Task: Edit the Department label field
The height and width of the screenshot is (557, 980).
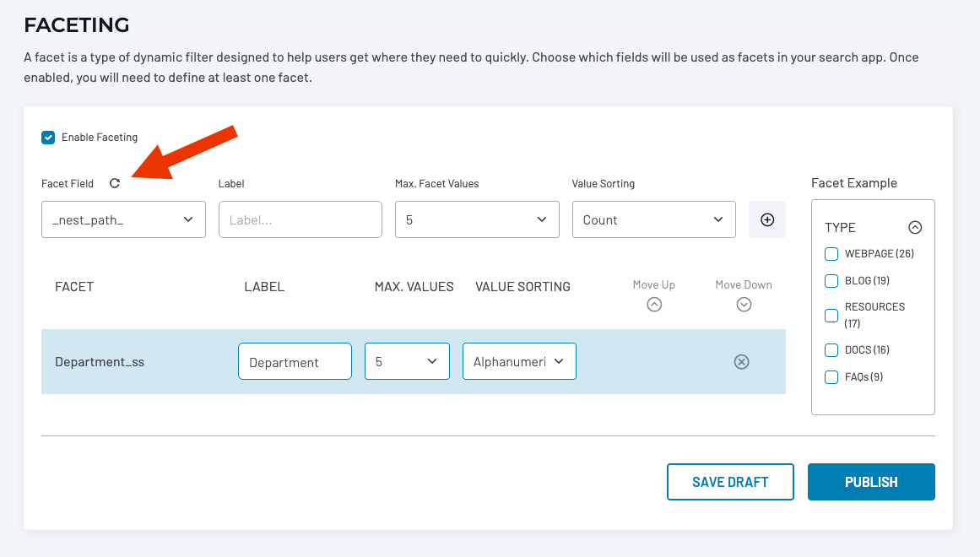Action: [295, 361]
